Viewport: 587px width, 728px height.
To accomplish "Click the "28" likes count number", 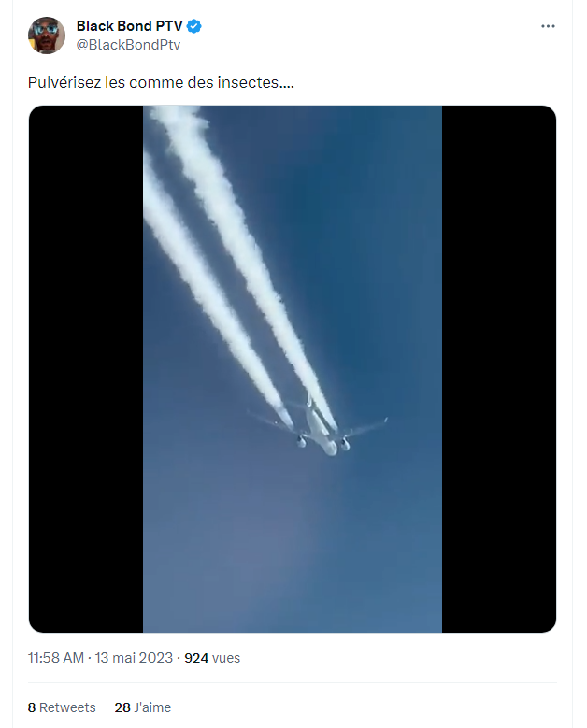I will coord(122,707).
